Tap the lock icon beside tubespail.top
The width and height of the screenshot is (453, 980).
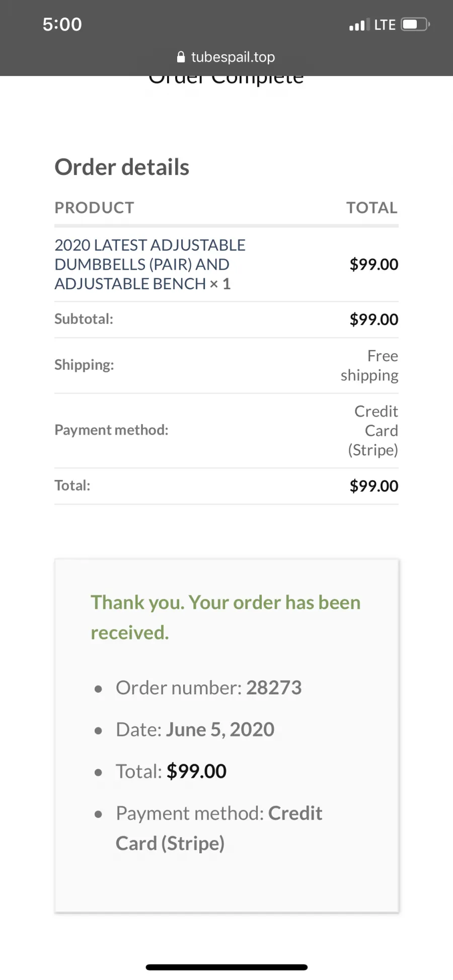(x=181, y=57)
